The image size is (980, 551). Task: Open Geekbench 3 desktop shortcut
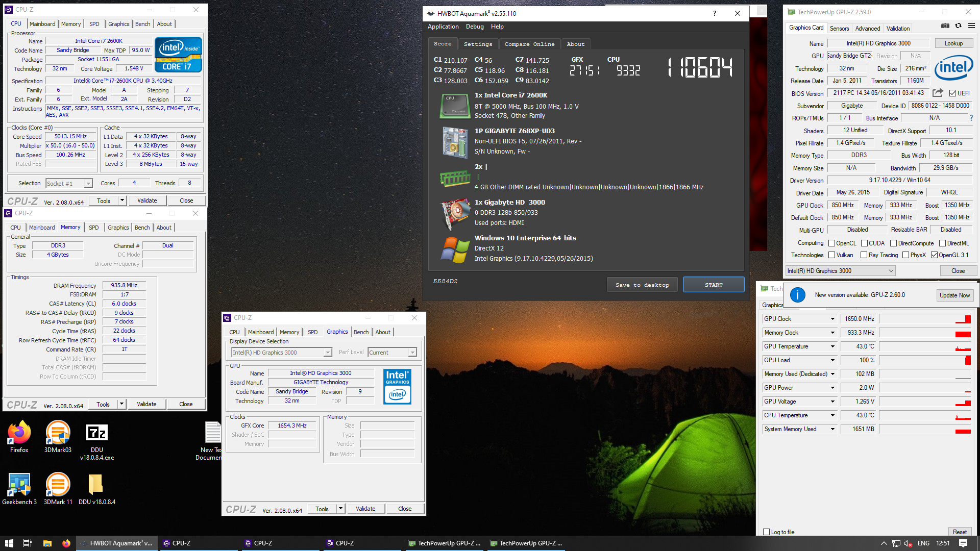19,489
